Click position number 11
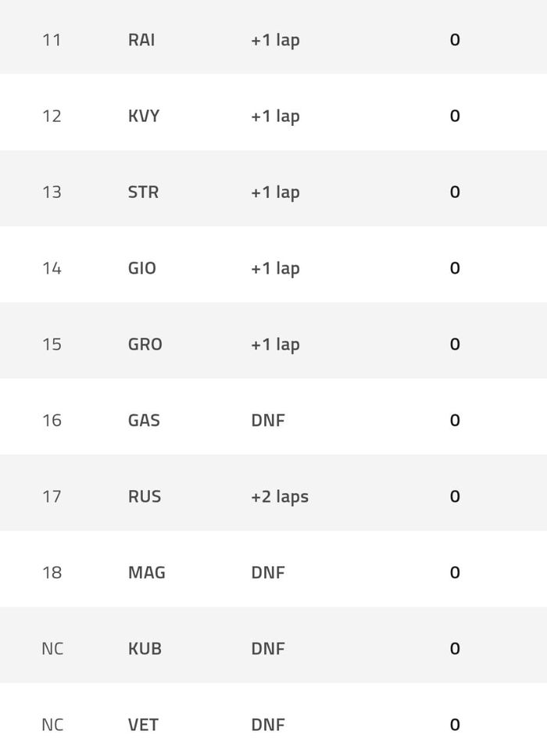Screen dimensions: 547x756 (x=52, y=40)
